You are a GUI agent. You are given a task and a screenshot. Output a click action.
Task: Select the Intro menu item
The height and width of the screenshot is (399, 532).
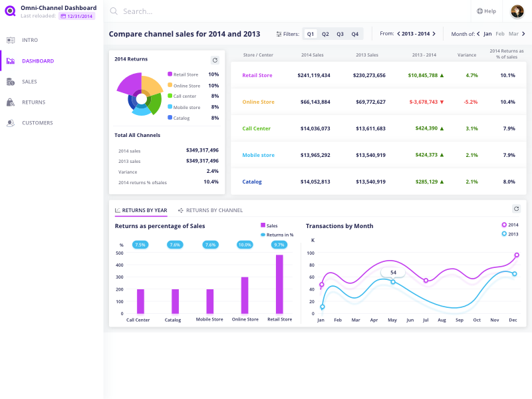(x=31, y=40)
